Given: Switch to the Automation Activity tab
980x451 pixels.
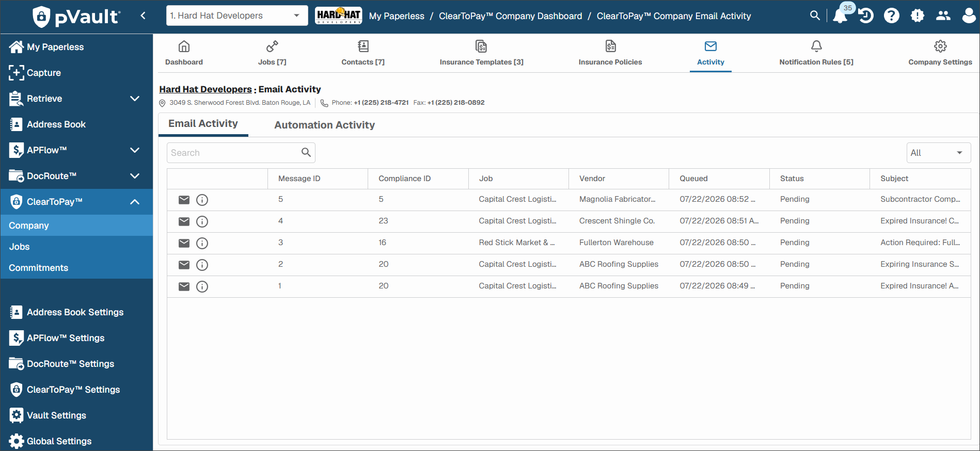Looking at the screenshot, I should pos(324,125).
